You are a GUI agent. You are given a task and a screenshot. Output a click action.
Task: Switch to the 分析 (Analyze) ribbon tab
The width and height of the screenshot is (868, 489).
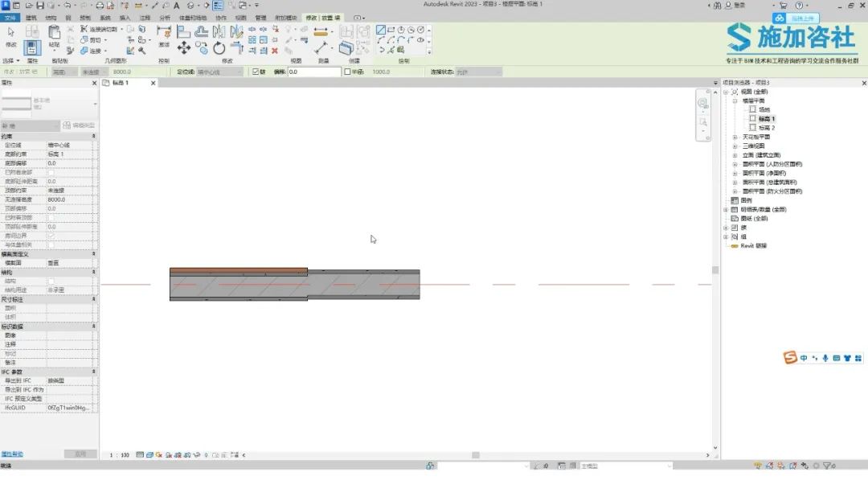[165, 18]
